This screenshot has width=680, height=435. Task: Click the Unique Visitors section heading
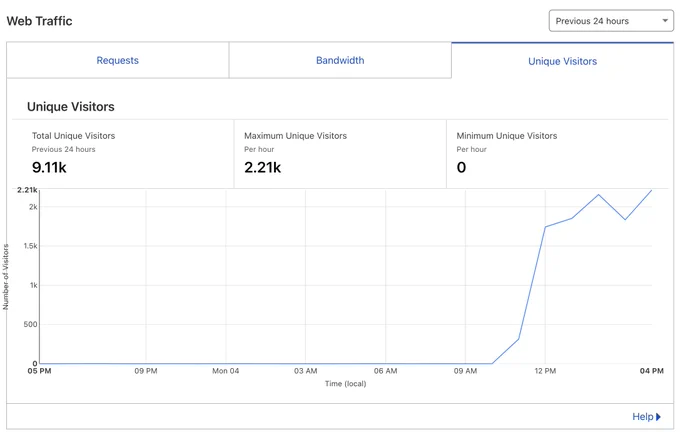[71, 107]
